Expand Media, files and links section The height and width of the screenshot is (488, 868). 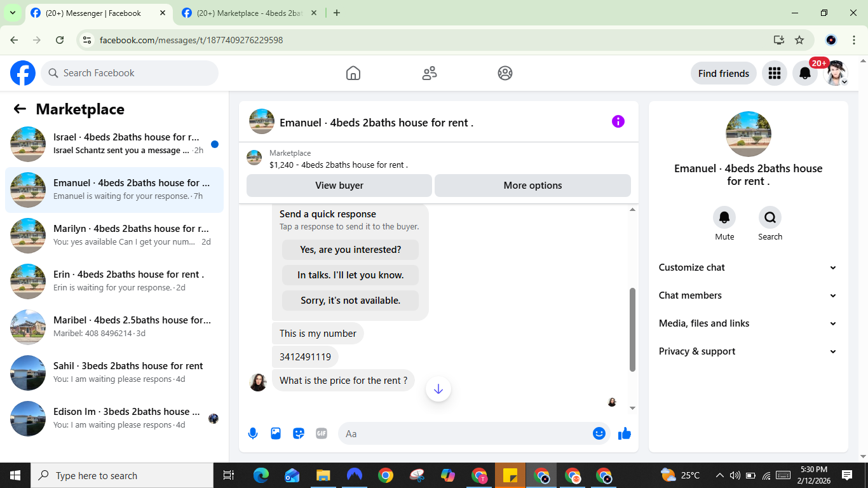click(748, 323)
